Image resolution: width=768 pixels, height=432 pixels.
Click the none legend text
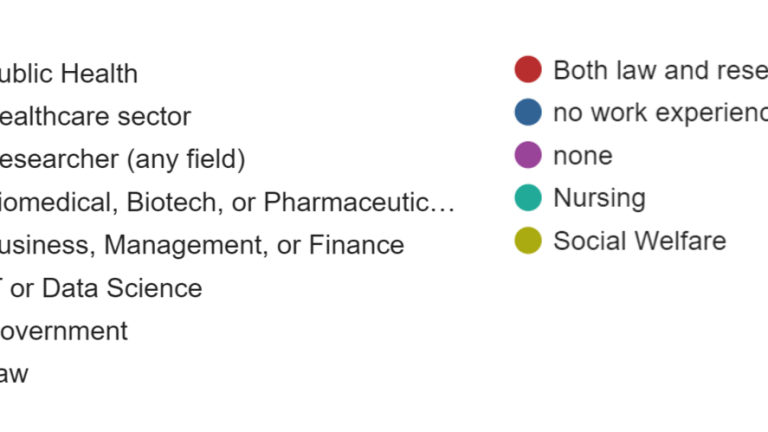[583, 156]
